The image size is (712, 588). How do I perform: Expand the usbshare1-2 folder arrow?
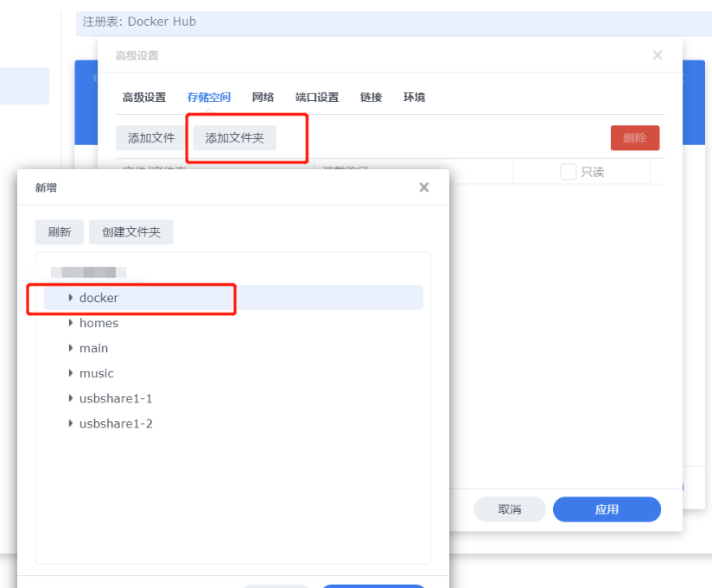click(71, 424)
